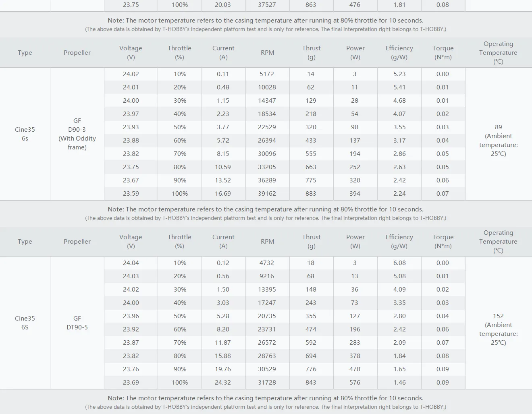Click the GF D90-3 (With Oddity frame) propeller cell

[x=77, y=134]
